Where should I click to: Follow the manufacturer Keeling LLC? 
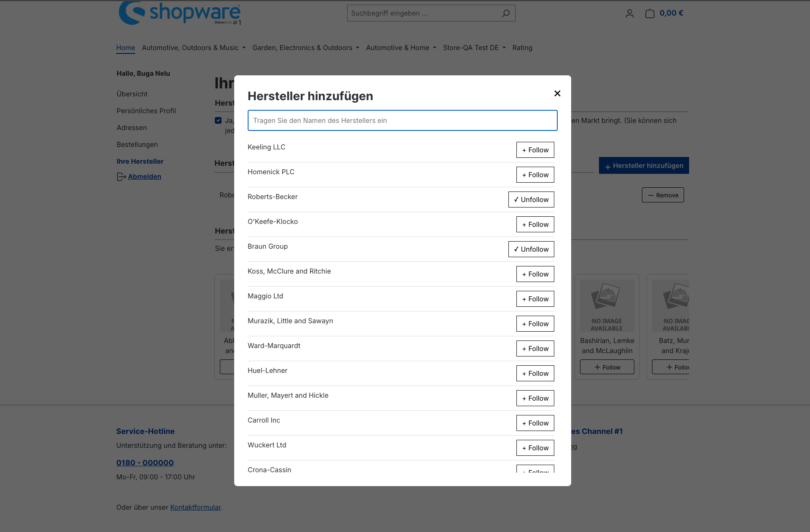pos(535,150)
